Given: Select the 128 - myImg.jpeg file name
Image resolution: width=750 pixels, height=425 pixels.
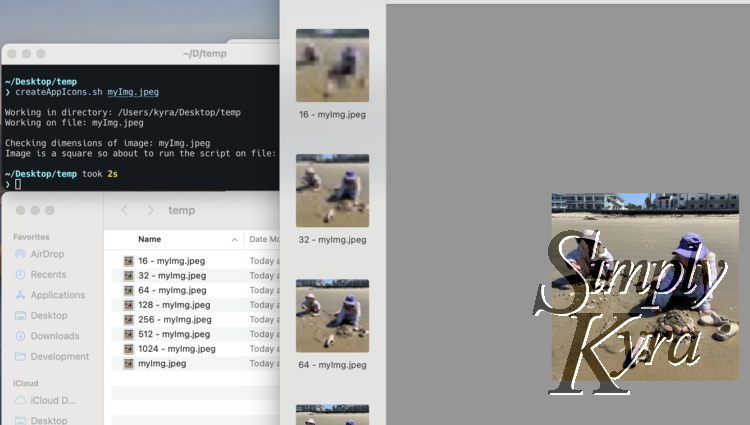Looking at the screenshot, I should (x=174, y=305).
